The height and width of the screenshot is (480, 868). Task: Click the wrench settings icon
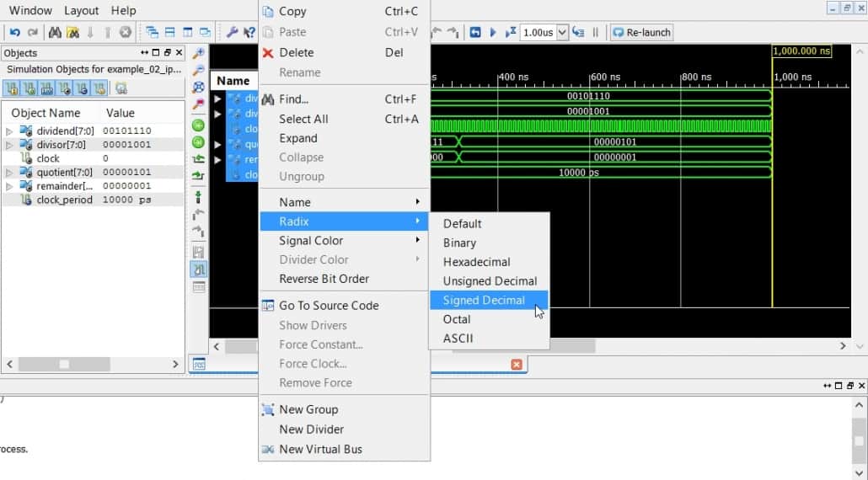232,33
